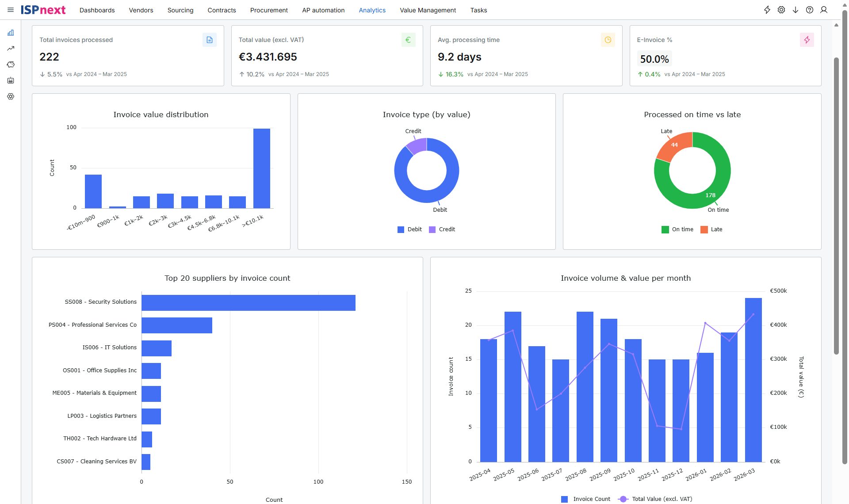This screenshot has height=504, width=849.
Task: Click the CS007 - Cleaning Services BV label
Action: click(x=97, y=462)
